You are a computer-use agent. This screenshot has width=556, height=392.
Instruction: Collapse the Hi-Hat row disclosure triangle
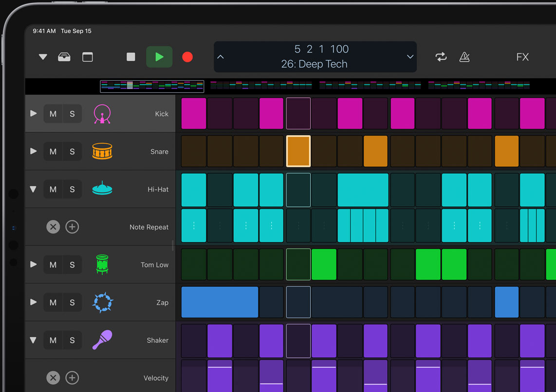(33, 189)
